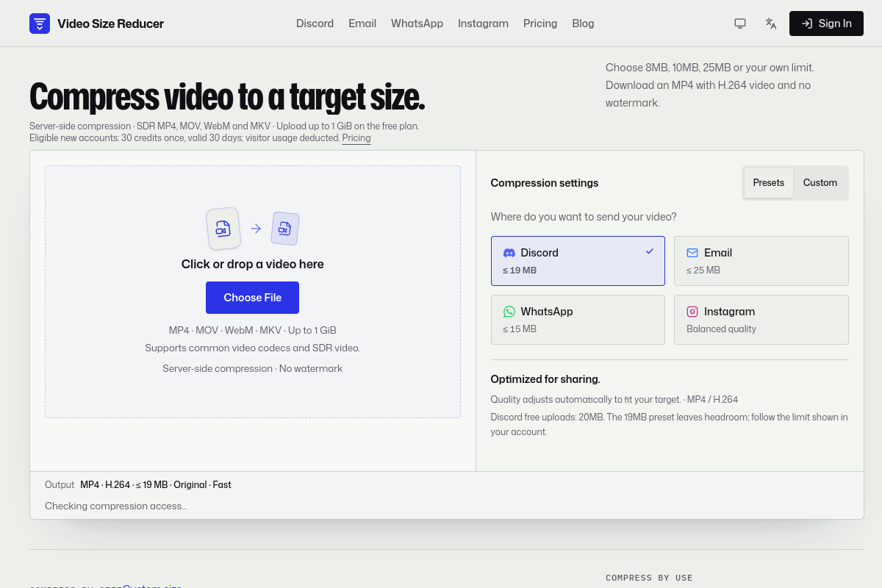Click the arrow icon between file icons

(x=256, y=229)
